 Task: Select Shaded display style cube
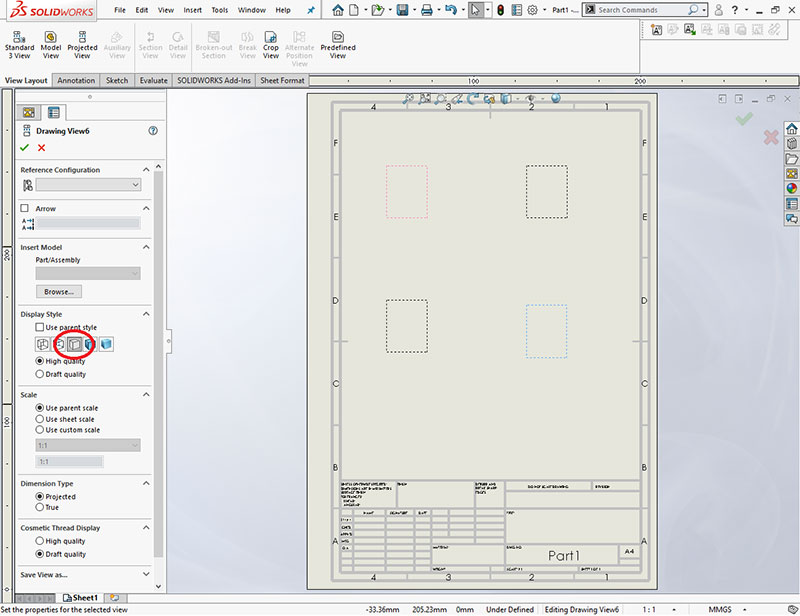pos(106,344)
